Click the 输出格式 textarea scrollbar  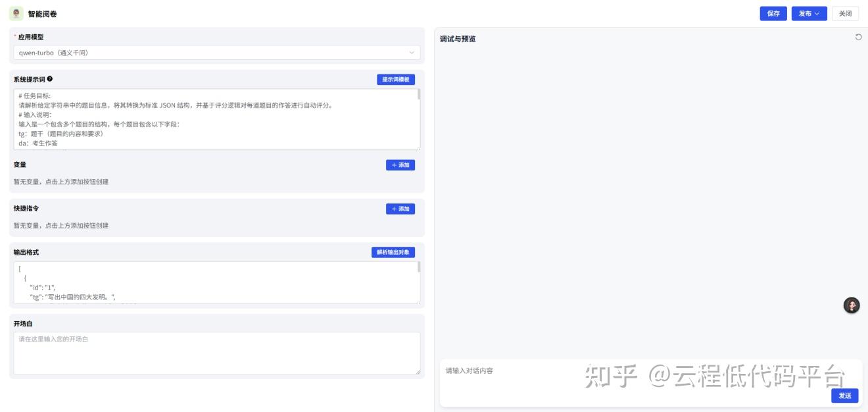(x=419, y=267)
